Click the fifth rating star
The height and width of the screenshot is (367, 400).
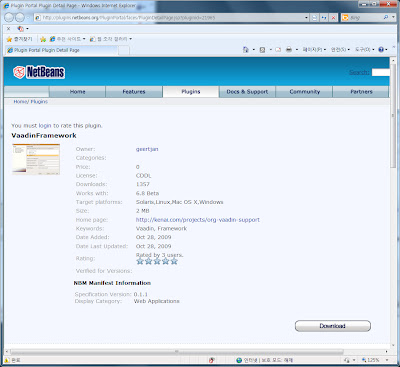coord(174,261)
